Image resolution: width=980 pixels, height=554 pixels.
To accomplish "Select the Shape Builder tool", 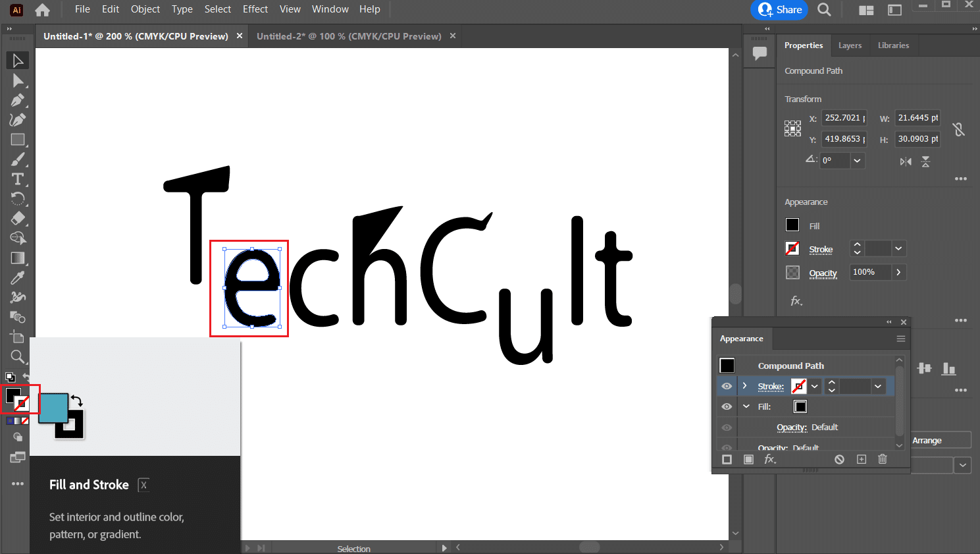I will [x=18, y=238].
